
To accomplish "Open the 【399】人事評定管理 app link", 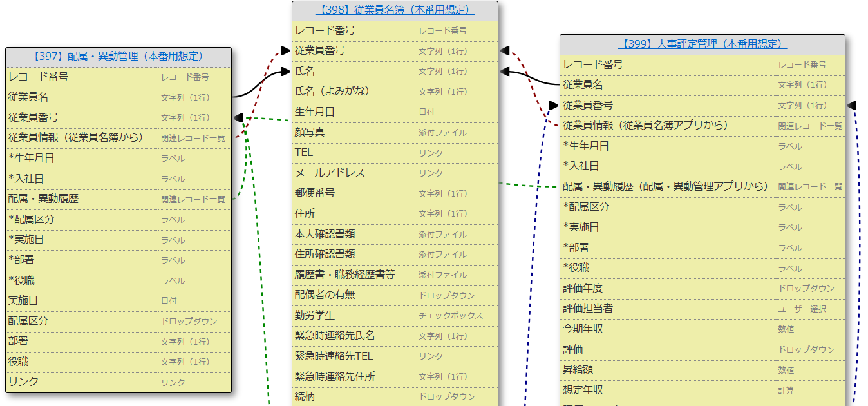I will coord(702,44).
